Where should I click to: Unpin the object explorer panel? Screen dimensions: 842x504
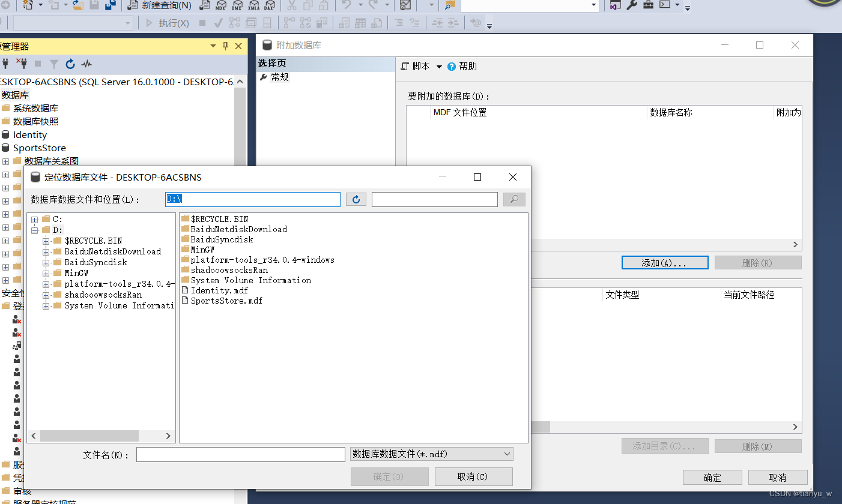[x=226, y=46]
